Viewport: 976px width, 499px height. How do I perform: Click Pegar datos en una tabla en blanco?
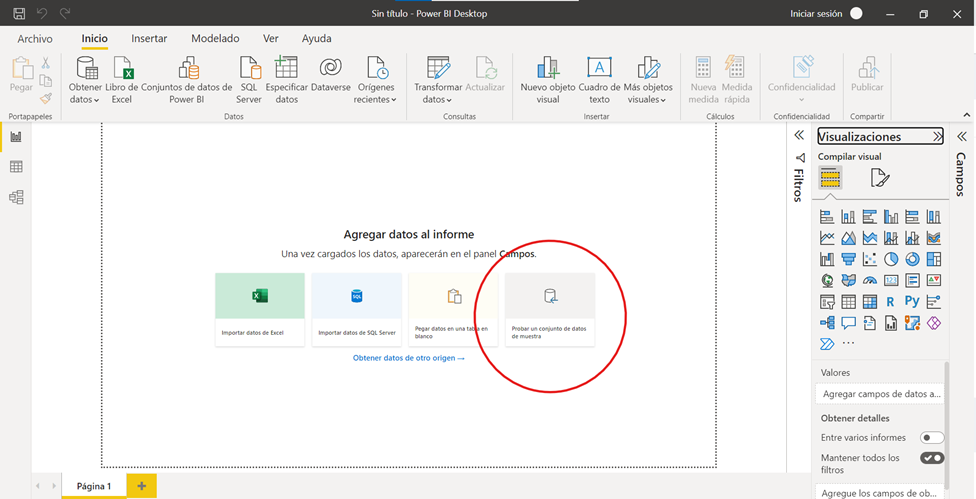click(453, 309)
